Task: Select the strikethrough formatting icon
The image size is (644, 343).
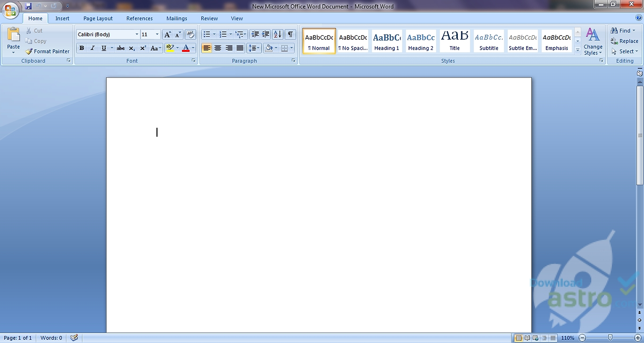Action: click(120, 48)
